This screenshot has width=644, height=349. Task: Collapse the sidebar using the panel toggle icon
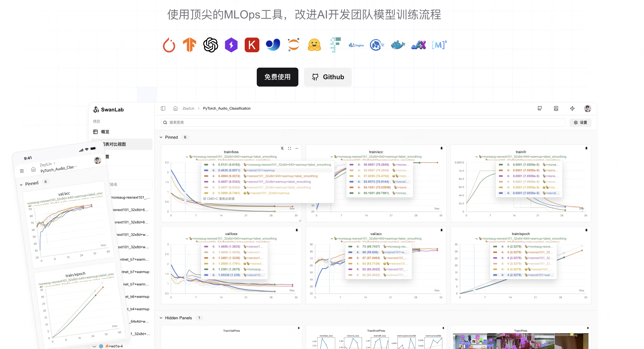tap(163, 108)
